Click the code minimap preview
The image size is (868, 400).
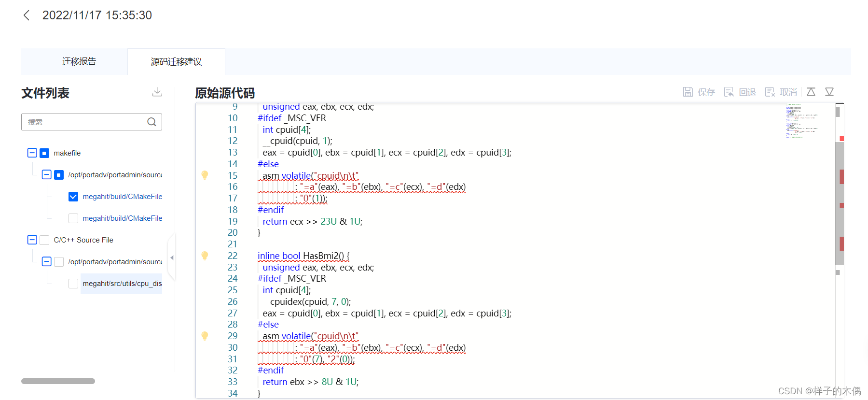click(802, 121)
